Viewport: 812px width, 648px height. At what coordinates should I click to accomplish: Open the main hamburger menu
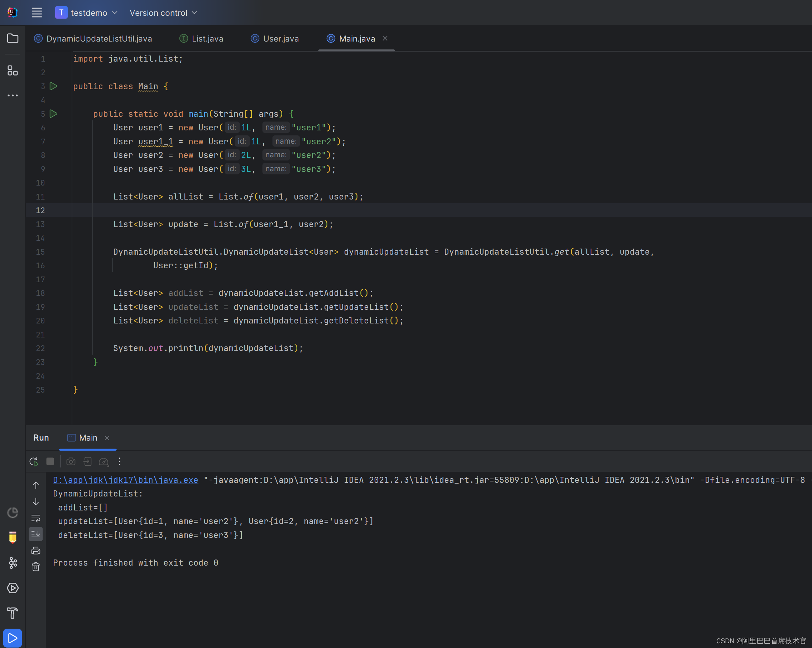[x=37, y=13]
